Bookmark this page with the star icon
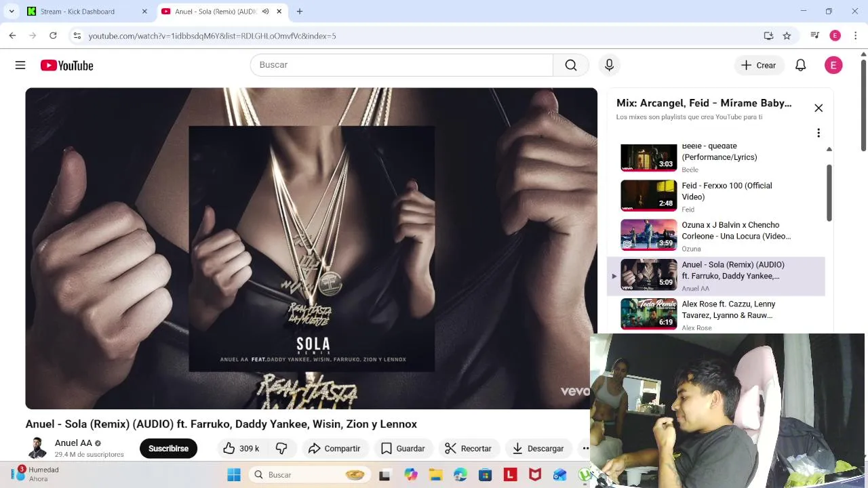This screenshot has height=488, width=868. [x=787, y=35]
